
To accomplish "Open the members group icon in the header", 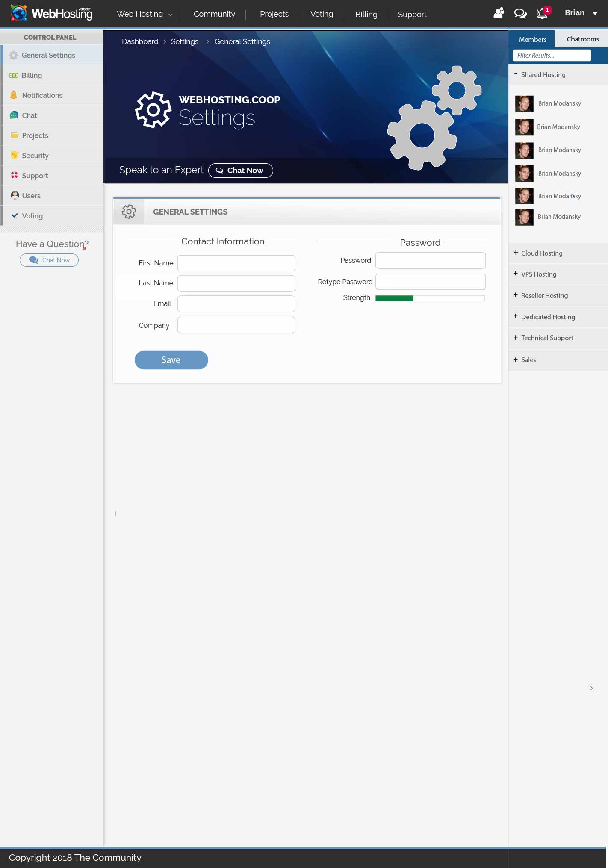I will coord(499,13).
